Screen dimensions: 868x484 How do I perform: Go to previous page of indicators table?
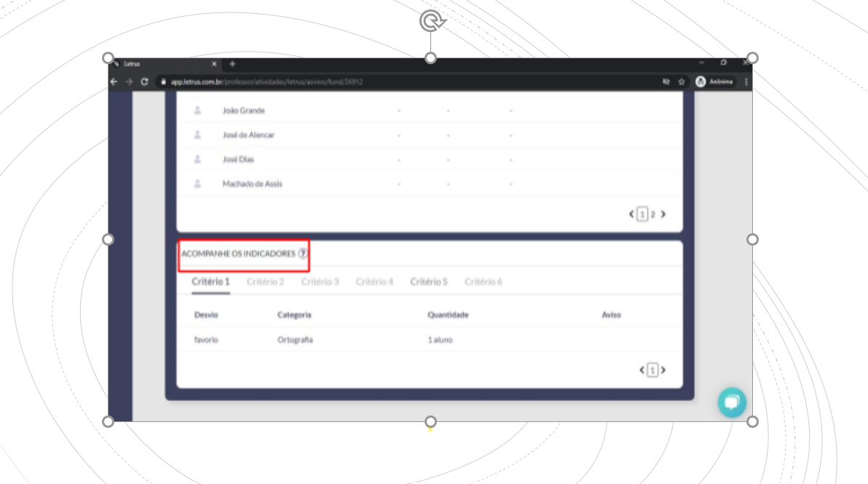pos(642,370)
